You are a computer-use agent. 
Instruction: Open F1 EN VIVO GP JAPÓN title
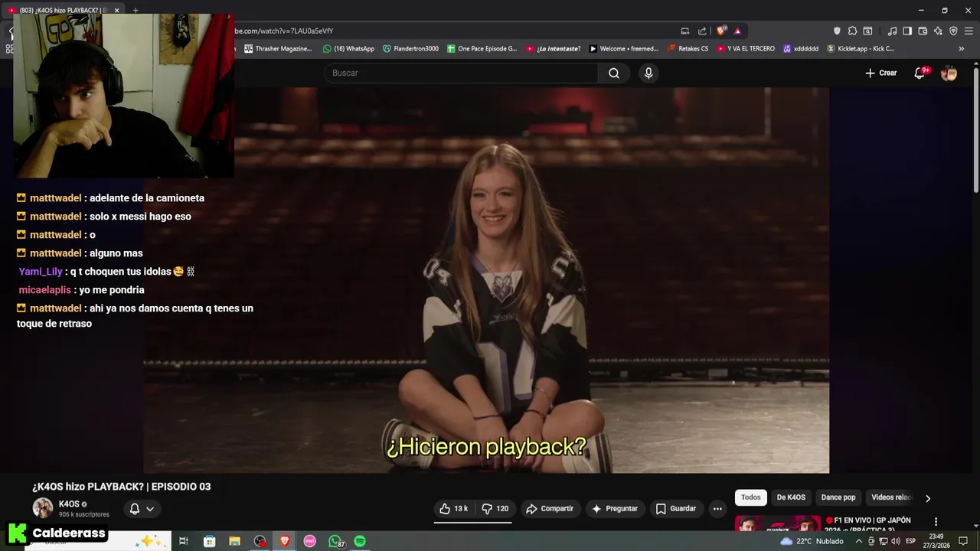click(x=868, y=524)
